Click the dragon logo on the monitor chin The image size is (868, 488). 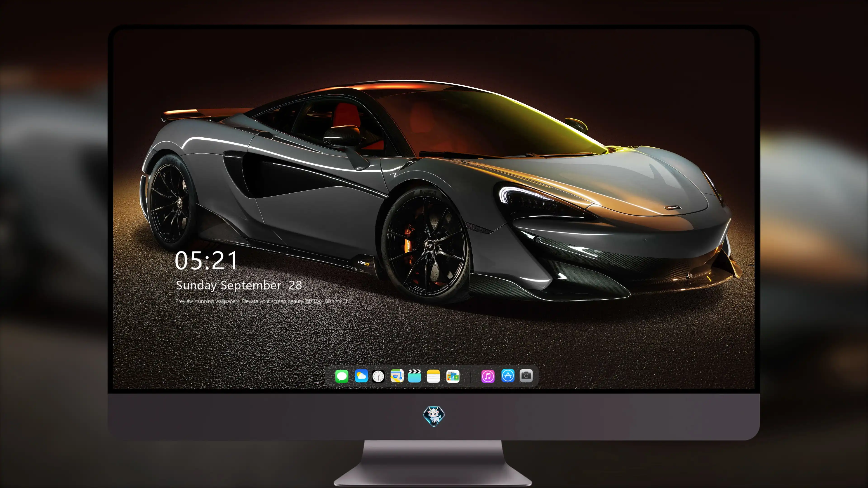point(434,416)
